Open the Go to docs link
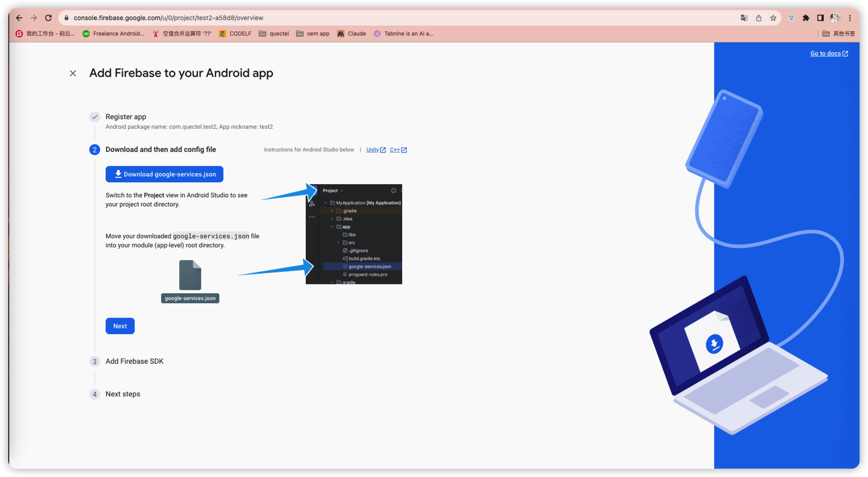 [x=829, y=54]
